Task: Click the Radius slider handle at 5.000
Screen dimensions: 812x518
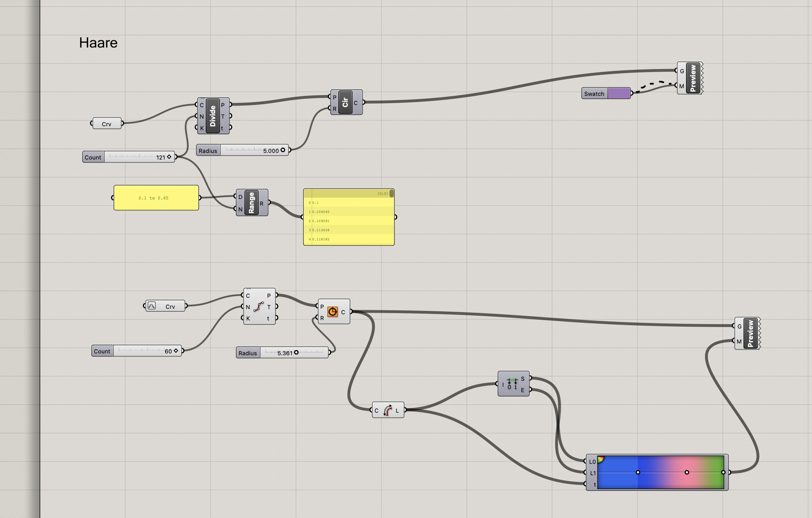Action: click(283, 150)
